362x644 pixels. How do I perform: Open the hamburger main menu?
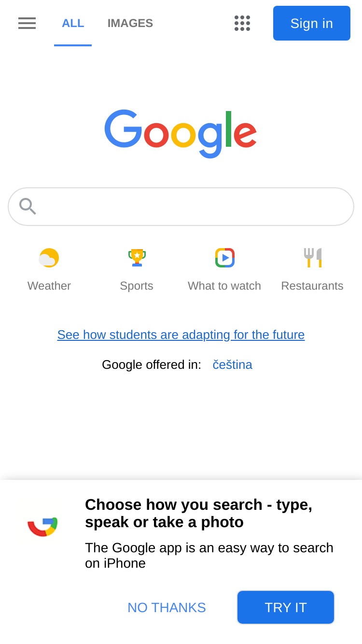tap(27, 23)
